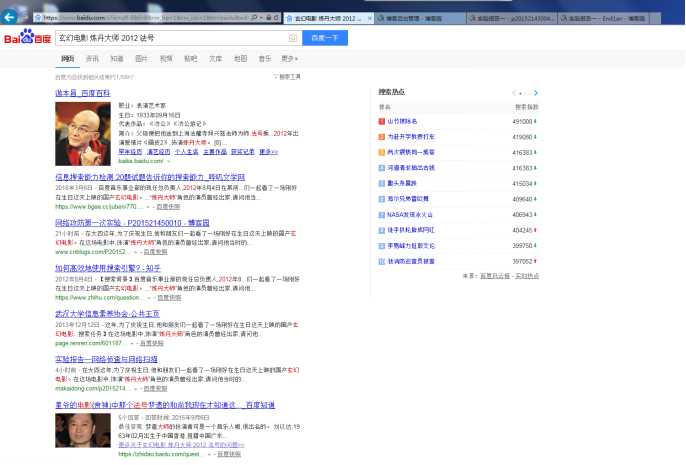Go back with the browser back arrow
Viewport: 686px width, 465px height.
[9, 17]
